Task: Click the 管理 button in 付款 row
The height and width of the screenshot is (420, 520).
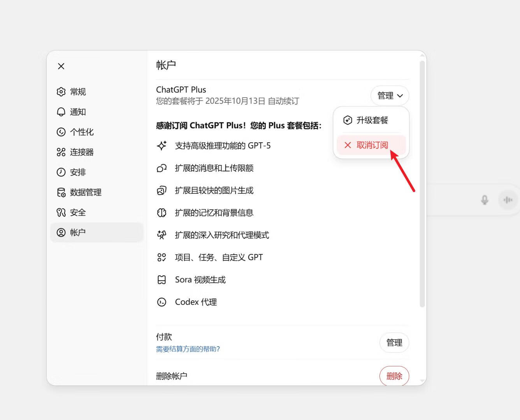Action: [x=394, y=343]
